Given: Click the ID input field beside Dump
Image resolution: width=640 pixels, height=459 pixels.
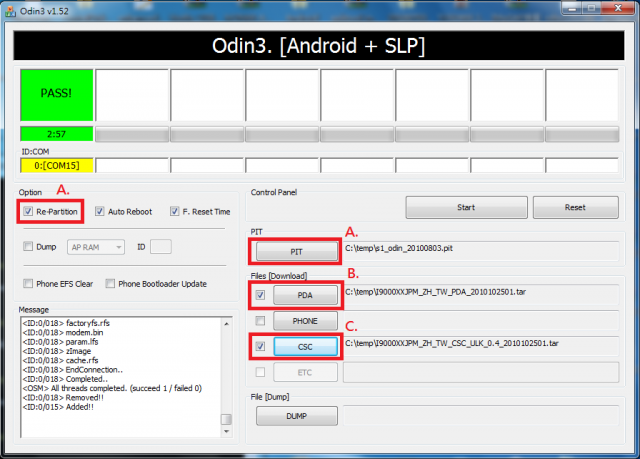Looking at the screenshot, I should coord(161,247).
